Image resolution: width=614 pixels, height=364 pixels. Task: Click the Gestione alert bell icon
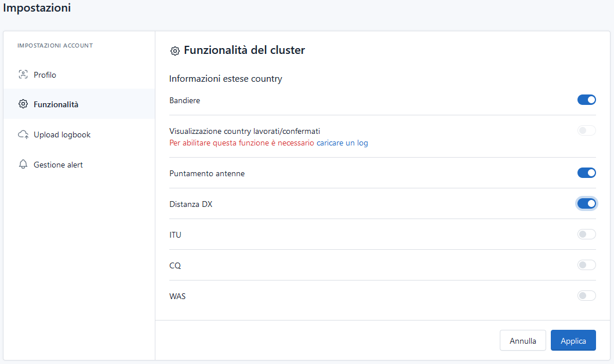coord(23,164)
